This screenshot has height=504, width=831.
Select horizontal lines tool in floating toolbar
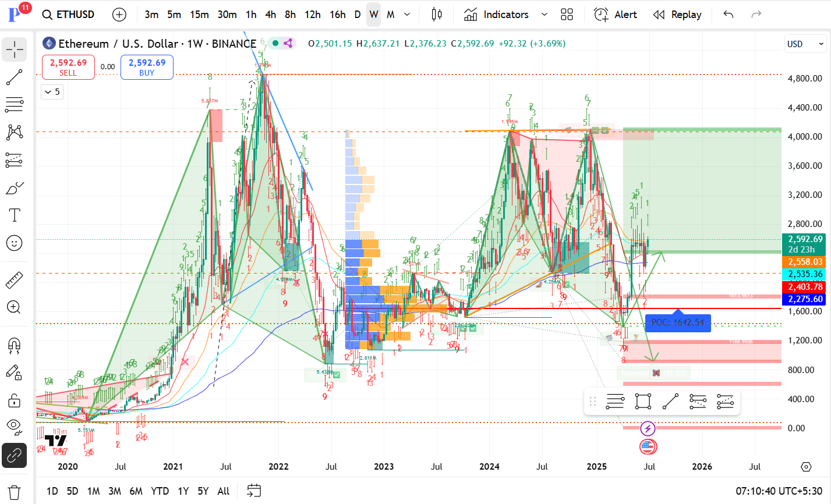pyautogui.click(x=615, y=401)
